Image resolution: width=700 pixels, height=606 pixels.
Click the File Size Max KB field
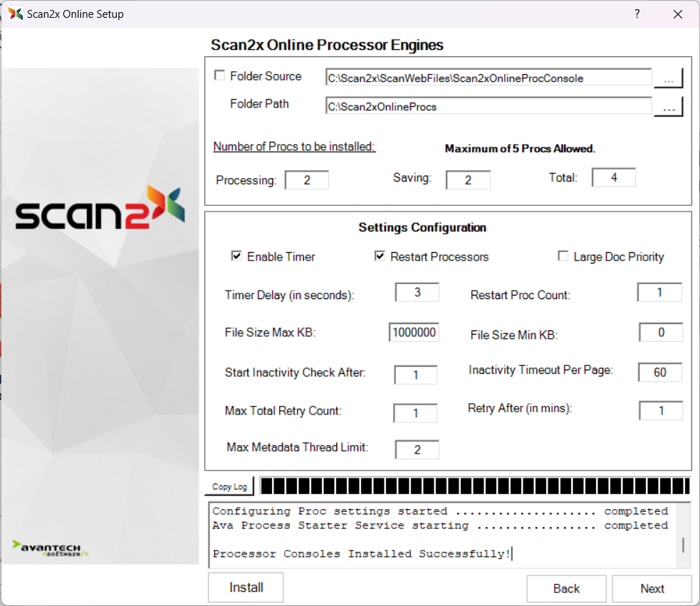414,333
